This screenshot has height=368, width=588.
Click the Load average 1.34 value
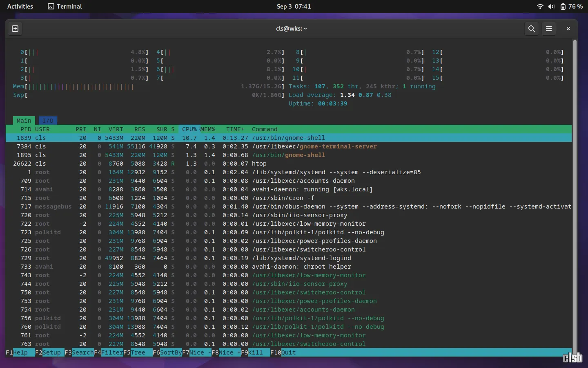[x=347, y=95]
